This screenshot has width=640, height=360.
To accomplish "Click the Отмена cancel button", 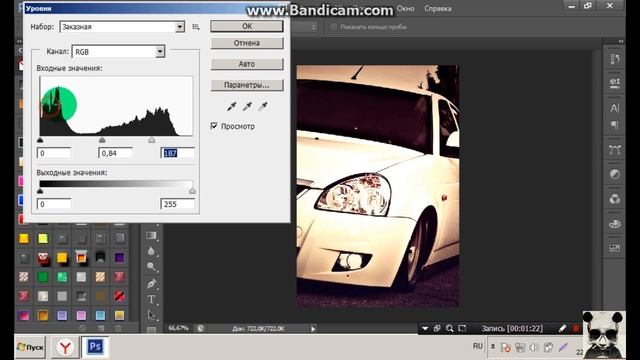I will click(247, 43).
